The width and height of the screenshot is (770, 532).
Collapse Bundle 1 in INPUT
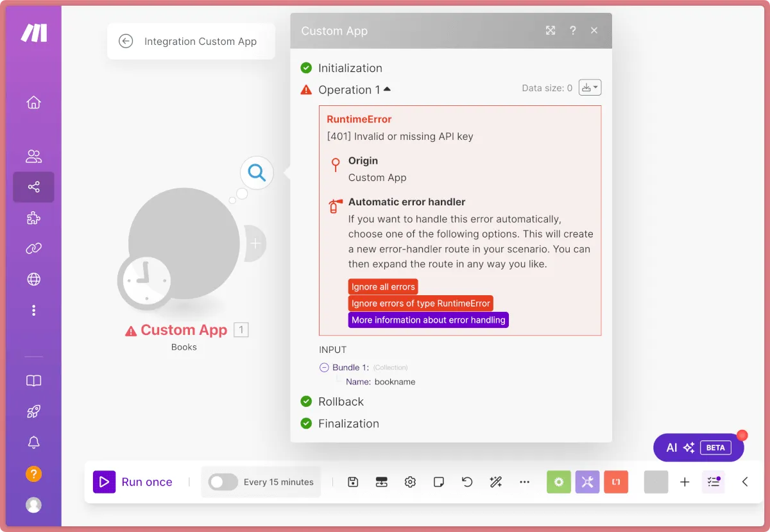click(x=324, y=368)
